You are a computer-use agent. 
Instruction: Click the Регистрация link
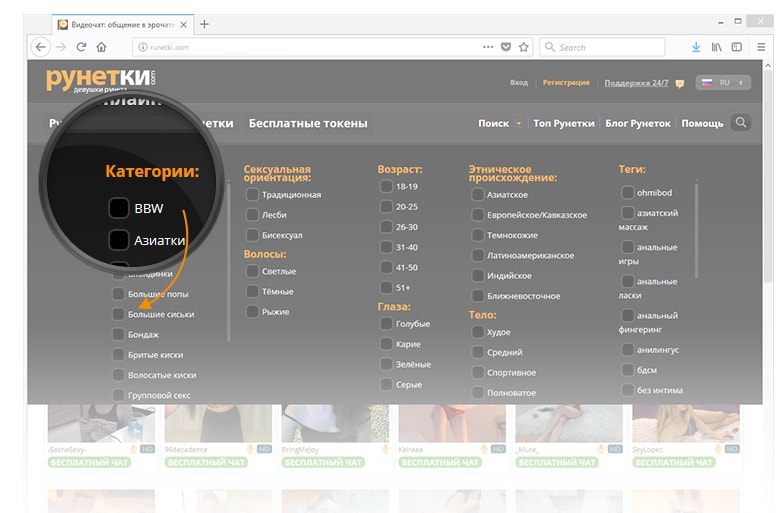pos(566,83)
